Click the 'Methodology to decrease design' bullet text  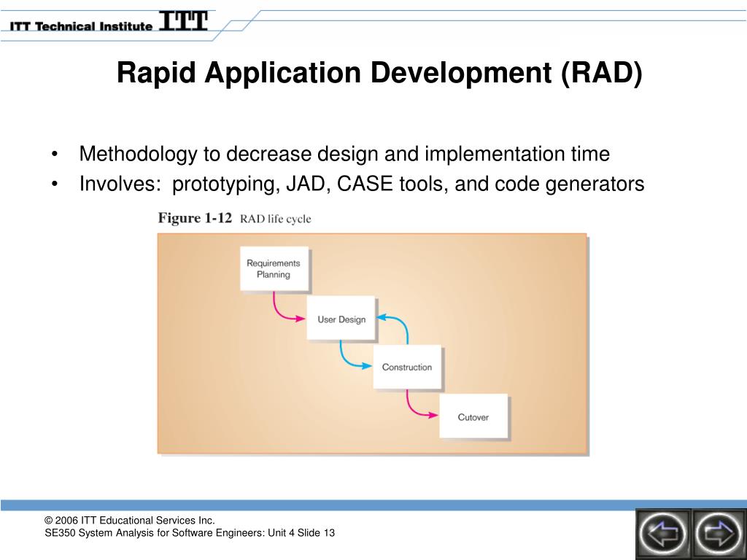(x=344, y=154)
